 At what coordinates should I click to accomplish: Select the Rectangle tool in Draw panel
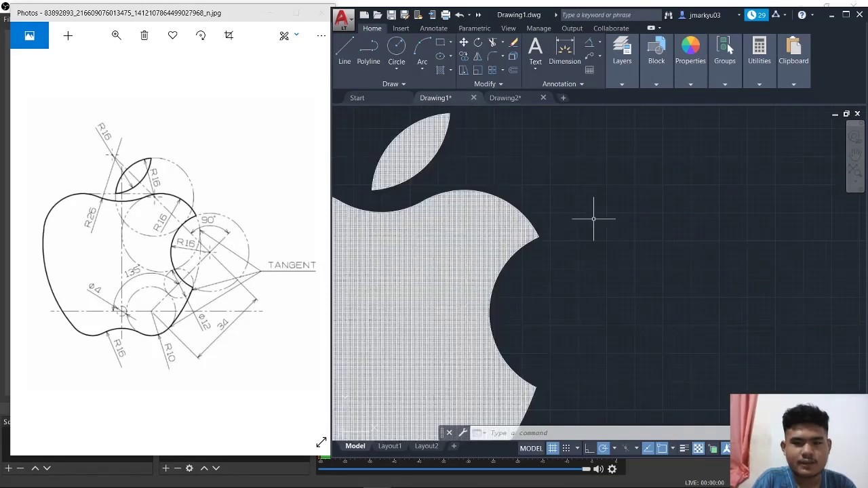[440, 42]
